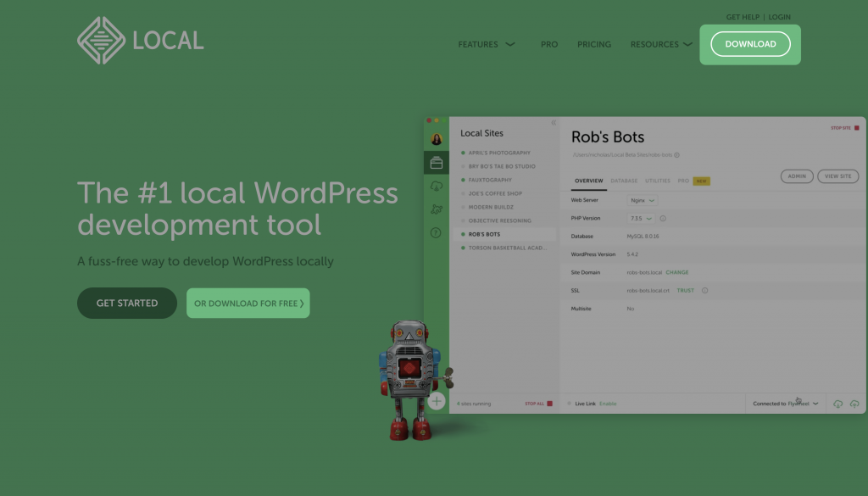This screenshot has height=496, width=868.
Task: Open the Resources menu in the navbar
Action: 661,44
